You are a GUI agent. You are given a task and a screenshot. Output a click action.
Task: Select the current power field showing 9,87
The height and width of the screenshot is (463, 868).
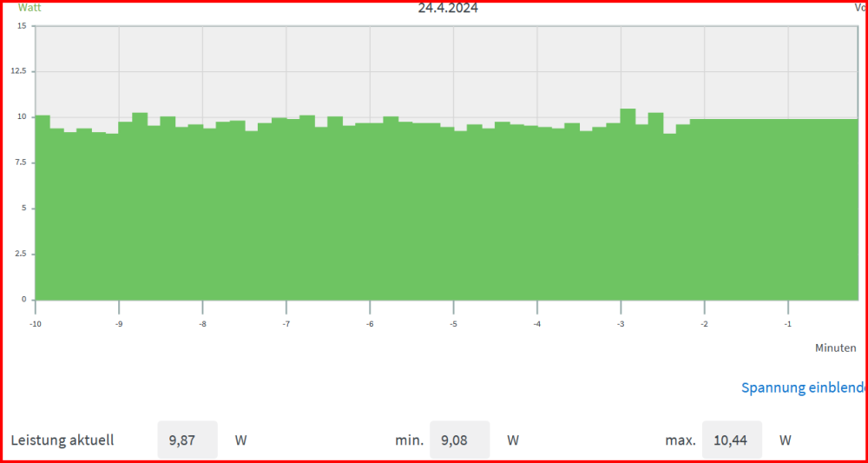[x=187, y=440]
